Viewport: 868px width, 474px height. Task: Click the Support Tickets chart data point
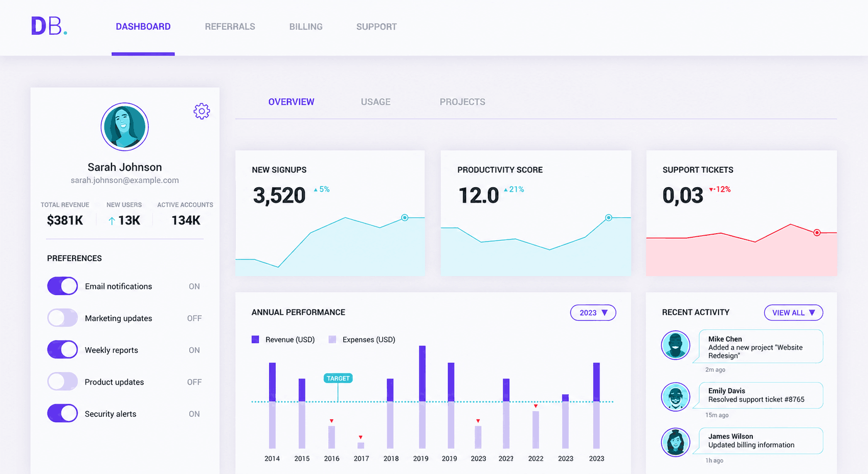817,233
